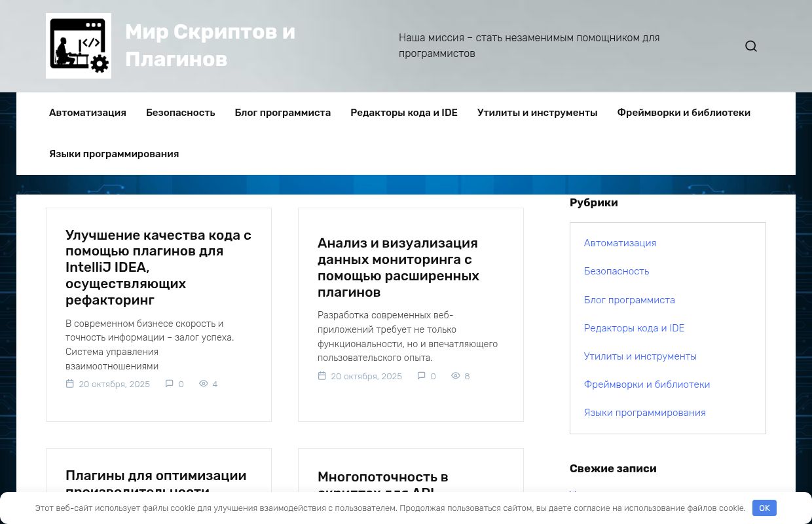The width and height of the screenshot is (812, 524).
Task: Click eye icon on monitoring data post
Action: [x=456, y=376]
